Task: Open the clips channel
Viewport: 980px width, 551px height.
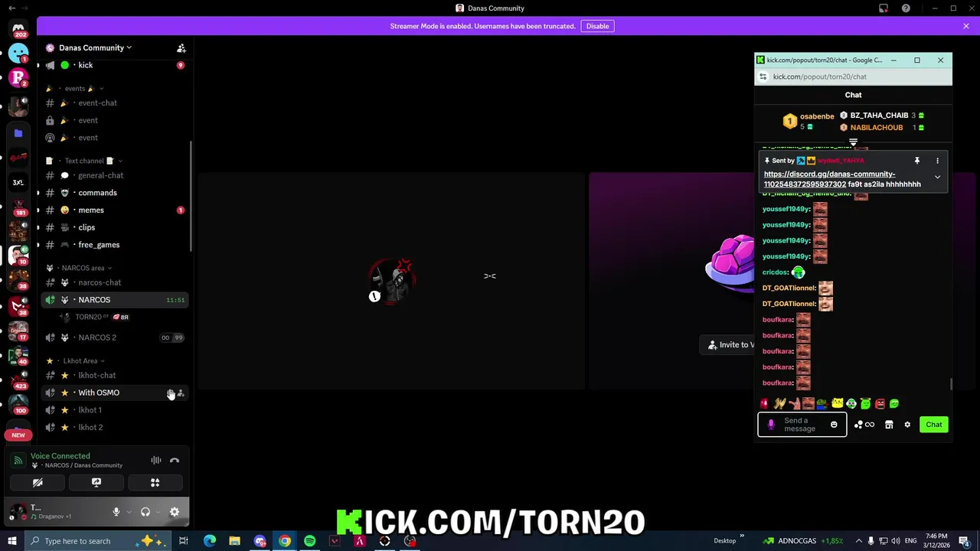Action: [115, 227]
